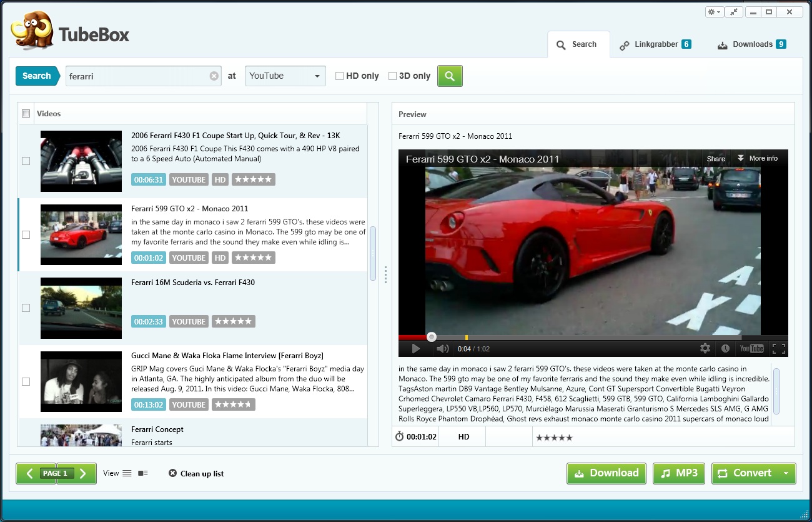
Task: Open the Linkgrabber tab
Action: tap(655, 44)
